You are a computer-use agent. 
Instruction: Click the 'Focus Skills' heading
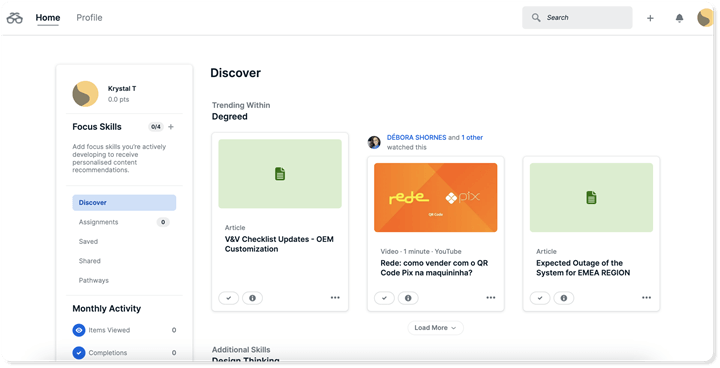(x=97, y=127)
